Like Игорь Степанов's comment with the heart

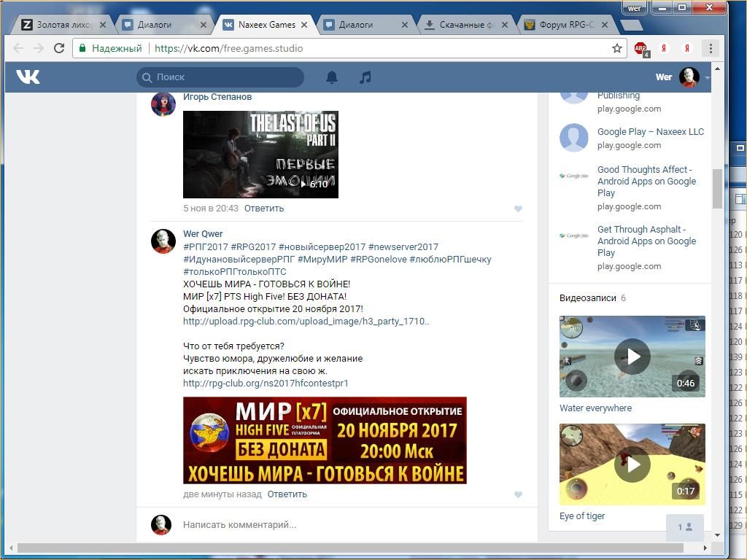click(x=518, y=209)
